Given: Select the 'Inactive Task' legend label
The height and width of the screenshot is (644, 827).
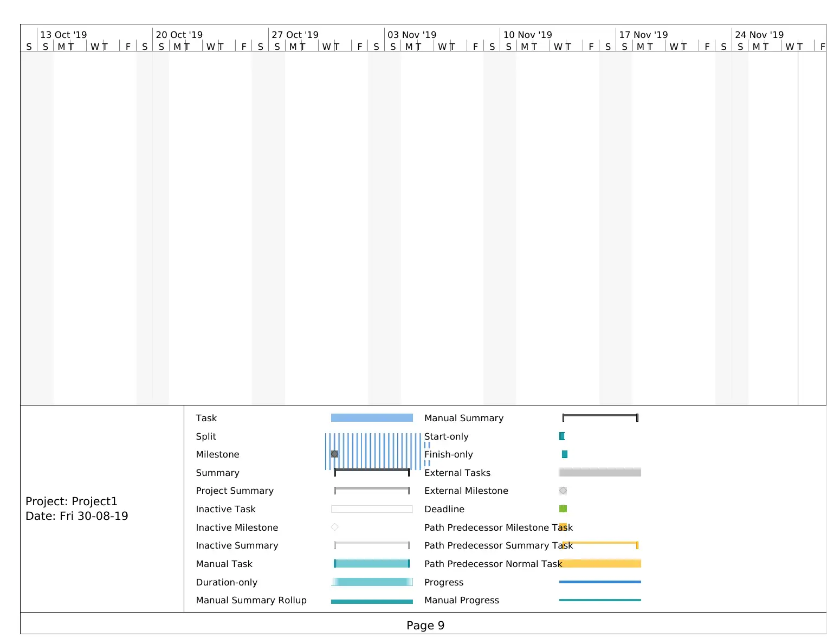Looking at the screenshot, I should 225,509.
